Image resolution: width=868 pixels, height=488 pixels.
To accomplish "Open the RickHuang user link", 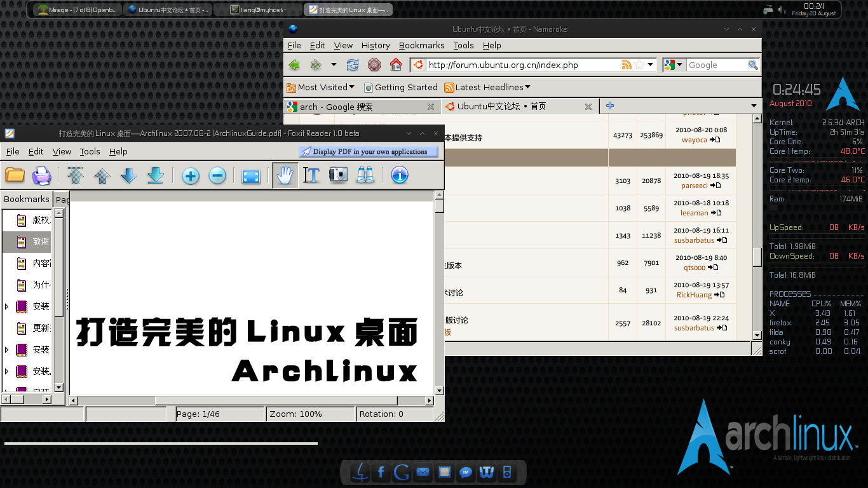I will (x=694, y=295).
